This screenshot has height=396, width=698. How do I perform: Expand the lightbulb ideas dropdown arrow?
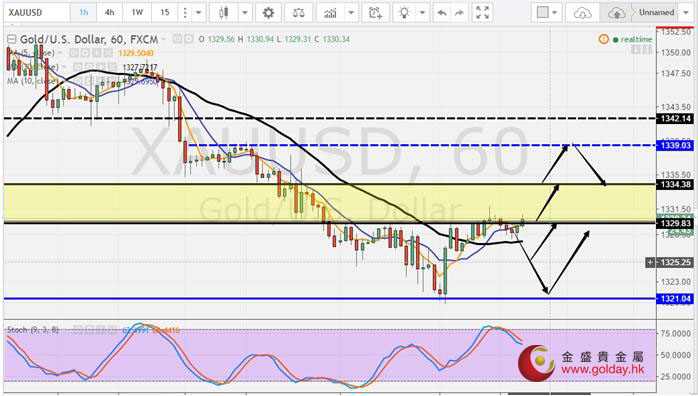(x=422, y=12)
